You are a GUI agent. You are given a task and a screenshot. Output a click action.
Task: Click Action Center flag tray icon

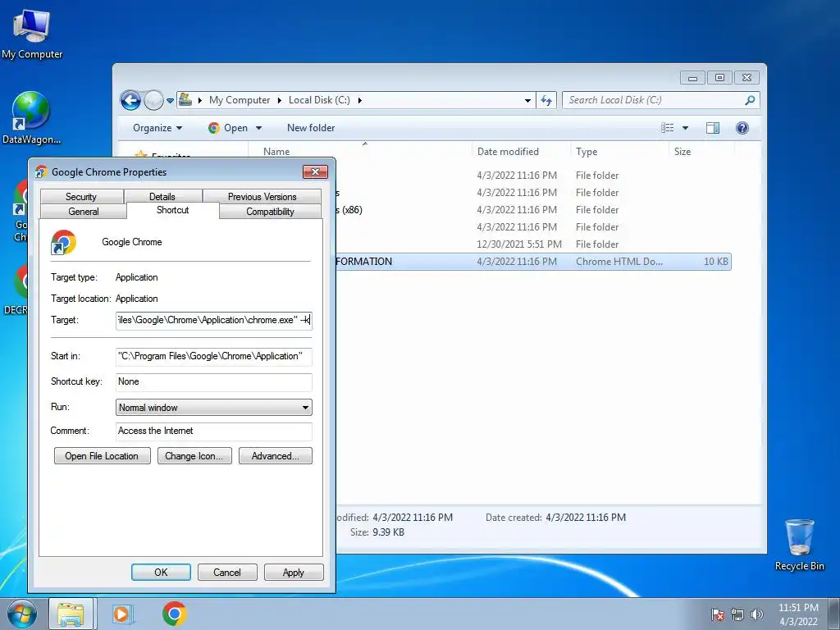[717, 614]
